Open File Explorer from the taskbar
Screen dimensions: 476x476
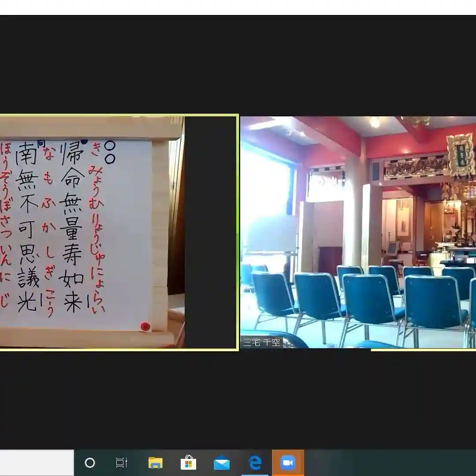click(x=155, y=463)
